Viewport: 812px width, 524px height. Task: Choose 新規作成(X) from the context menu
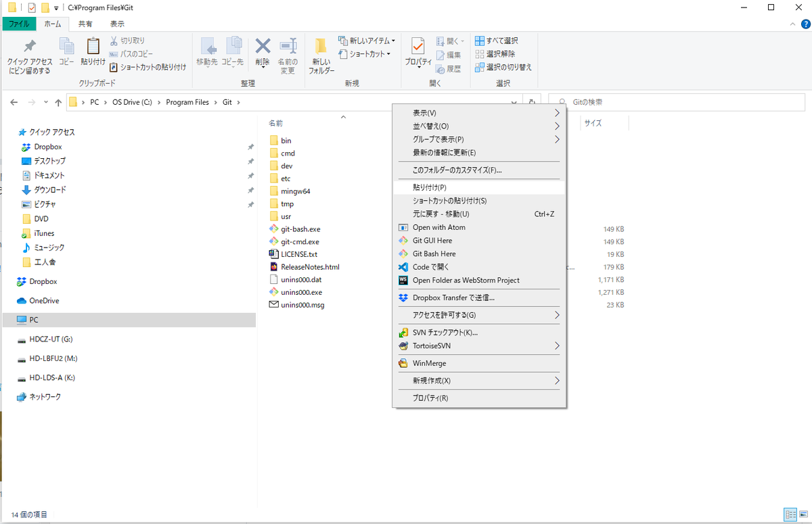[479, 381]
